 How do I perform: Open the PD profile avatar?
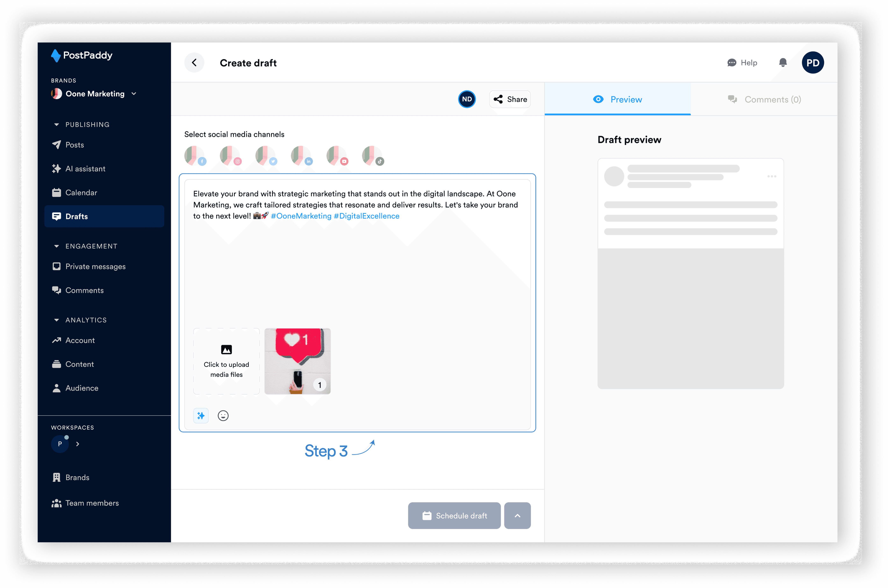click(x=813, y=63)
